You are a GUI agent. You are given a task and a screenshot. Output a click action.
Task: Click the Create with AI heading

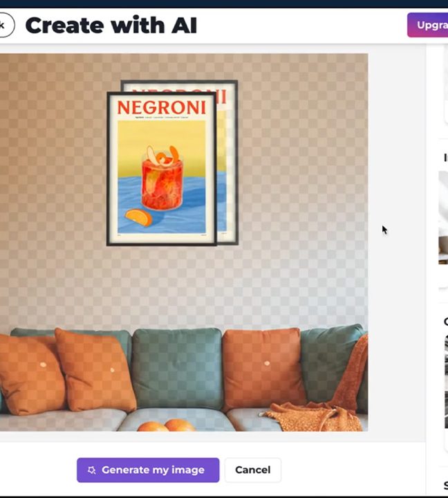pos(111,26)
